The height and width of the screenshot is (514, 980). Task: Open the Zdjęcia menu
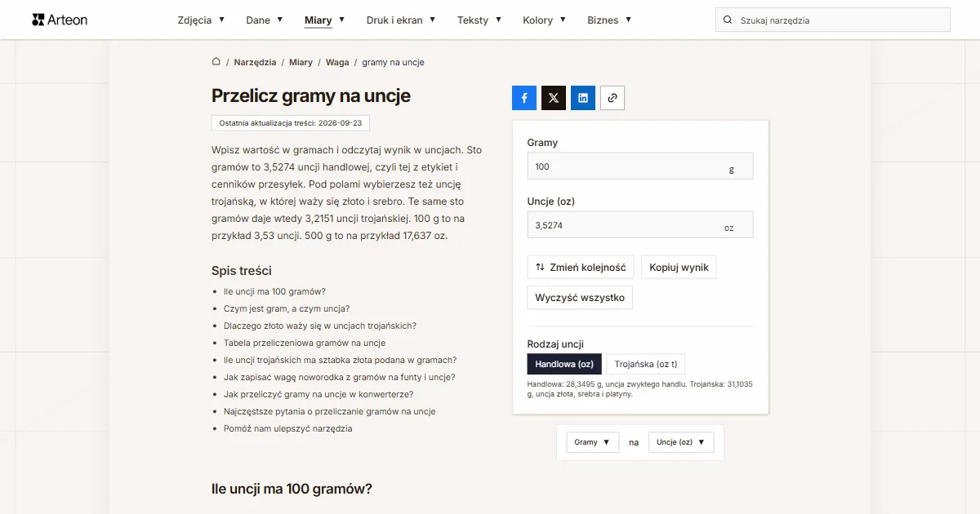(201, 20)
